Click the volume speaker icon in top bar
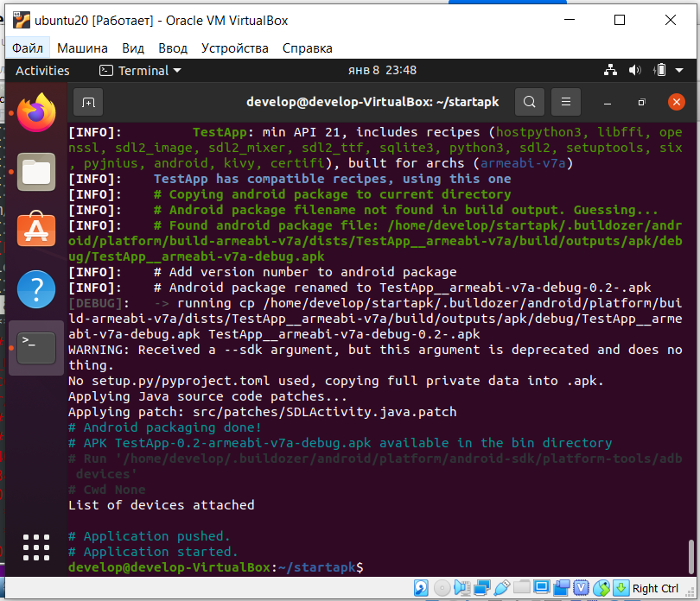Image resolution: width=700 pixels, height=601 pixels. point(635,70)
